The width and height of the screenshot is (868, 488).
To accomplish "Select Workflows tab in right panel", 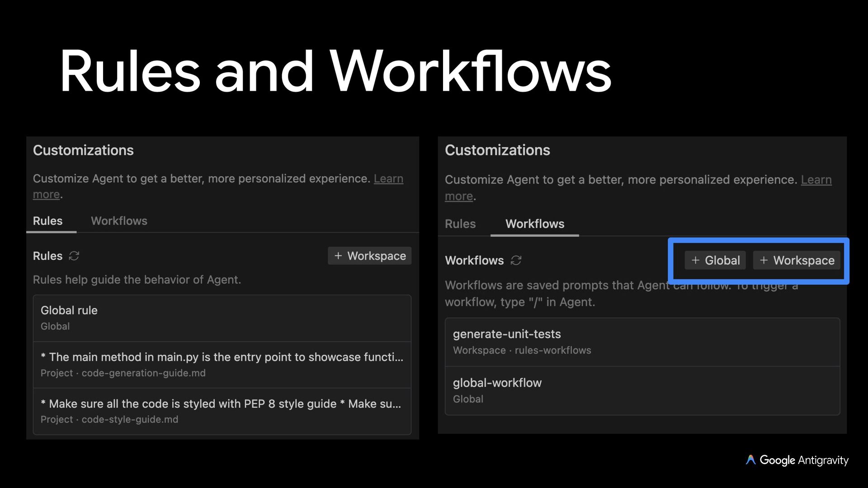I will coord(534,224).
